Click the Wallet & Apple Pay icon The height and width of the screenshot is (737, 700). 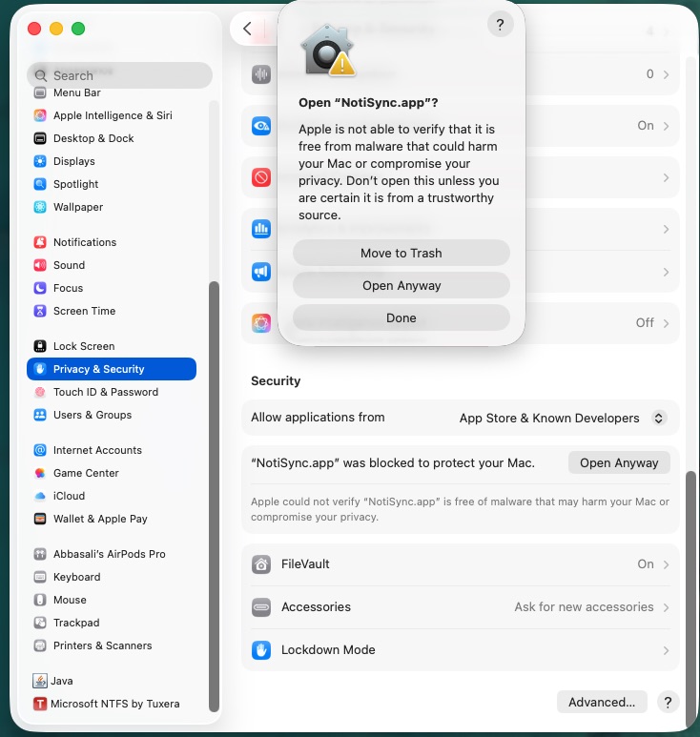40,519
